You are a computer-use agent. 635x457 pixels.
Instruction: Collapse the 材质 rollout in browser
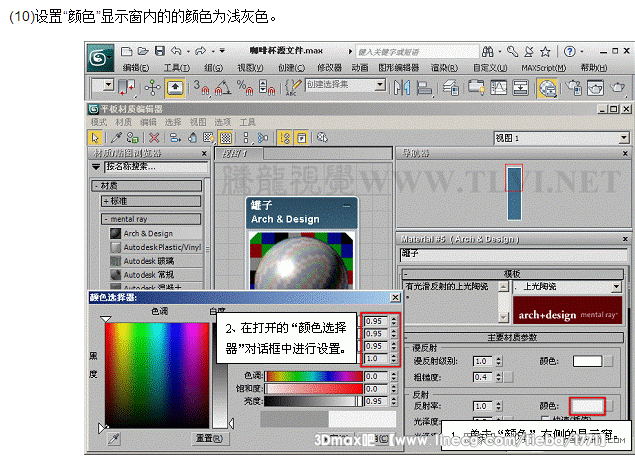(147, 186)
